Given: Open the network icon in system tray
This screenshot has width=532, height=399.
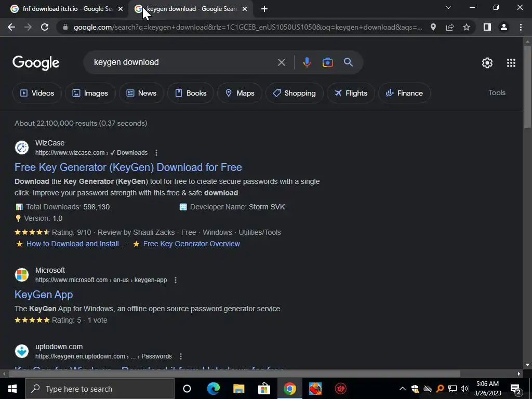Looking at the screenshot, I should coord(453,389).
